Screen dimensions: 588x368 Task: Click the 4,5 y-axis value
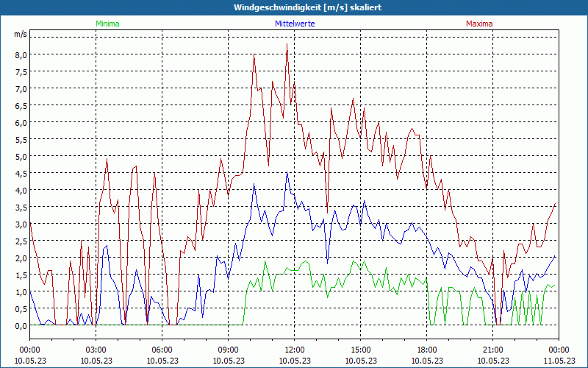tap(21, 173)
